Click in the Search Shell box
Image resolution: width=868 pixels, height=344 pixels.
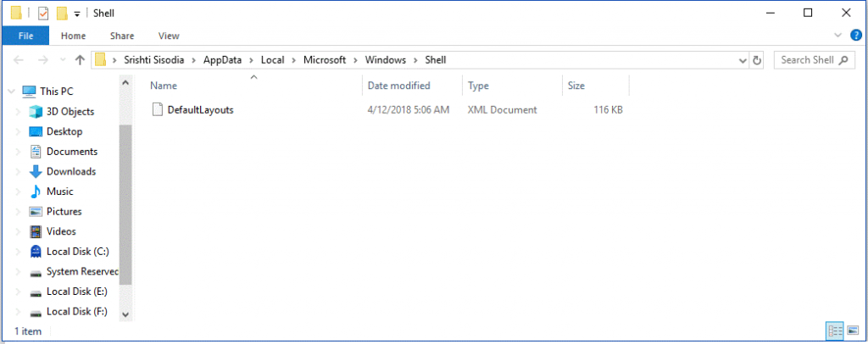[814, 60]
